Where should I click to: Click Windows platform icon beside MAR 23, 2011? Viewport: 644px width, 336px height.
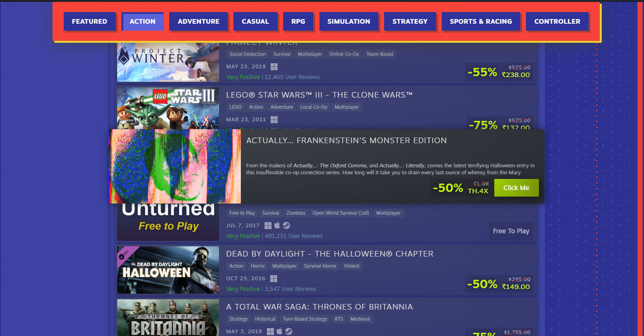[274, 119]
